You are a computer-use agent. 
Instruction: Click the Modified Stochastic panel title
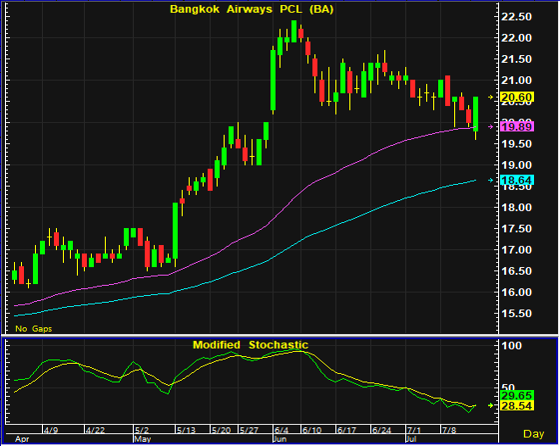click(x=250, y=345)
